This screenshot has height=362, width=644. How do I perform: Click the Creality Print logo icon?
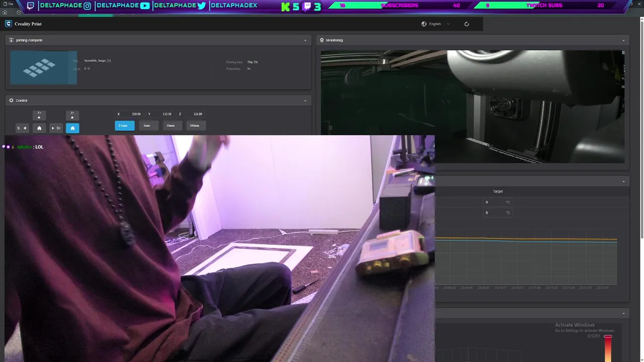9,24
